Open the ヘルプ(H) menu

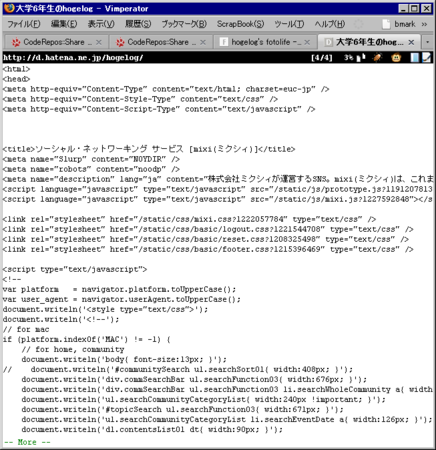click(x=330, y=24)
